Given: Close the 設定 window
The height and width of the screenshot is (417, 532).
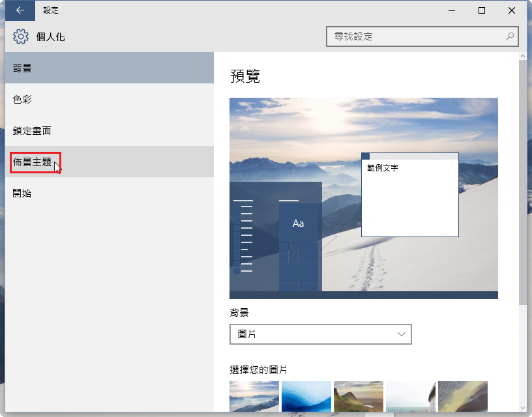Looking at the screenshot, I should pos(512,10).
